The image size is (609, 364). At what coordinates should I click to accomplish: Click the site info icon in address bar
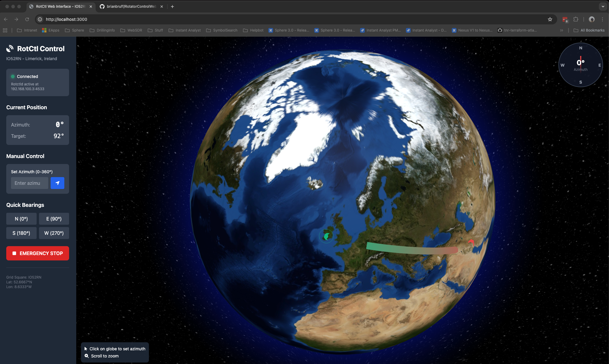tap(40, 19)
